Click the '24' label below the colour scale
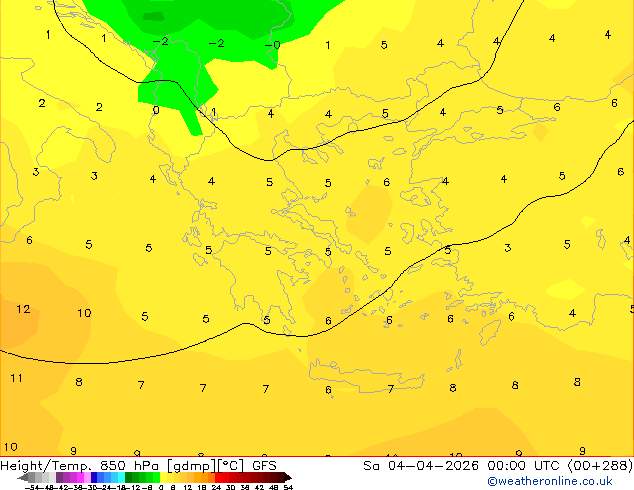 (x=216, y=488)
